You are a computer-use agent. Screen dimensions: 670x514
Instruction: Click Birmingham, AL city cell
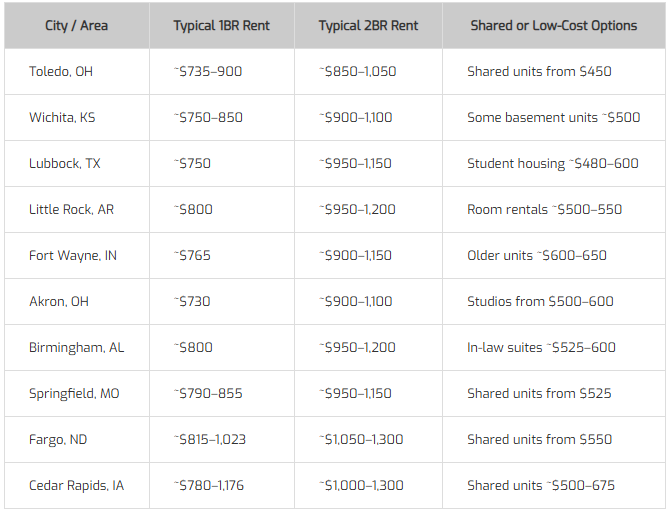click(x=76, y=347)
